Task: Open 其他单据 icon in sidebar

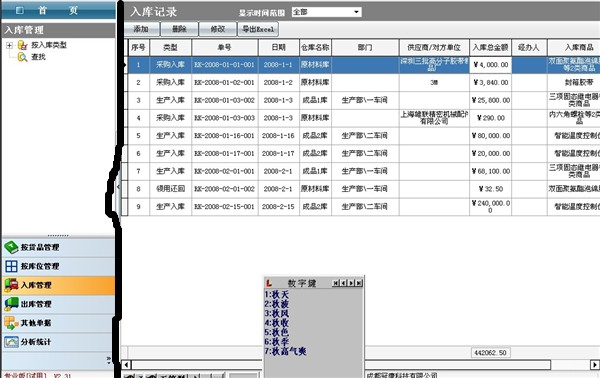Action: 11,323
